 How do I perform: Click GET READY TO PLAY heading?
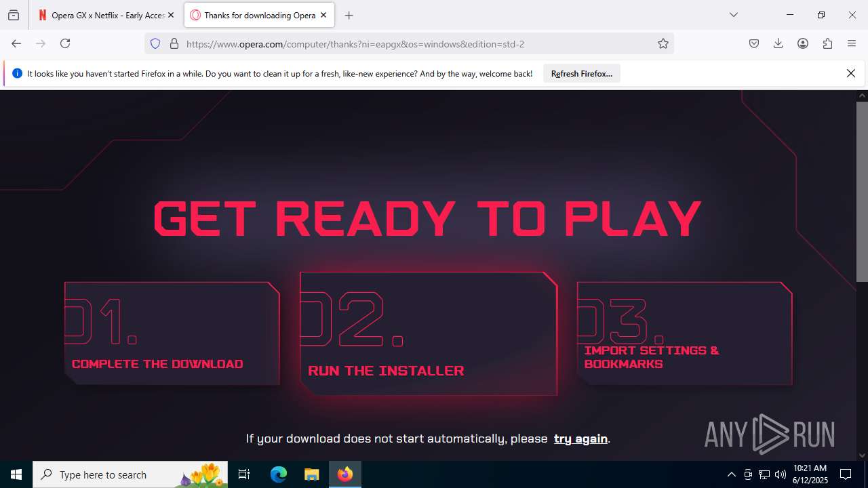(x=427, y=218)
